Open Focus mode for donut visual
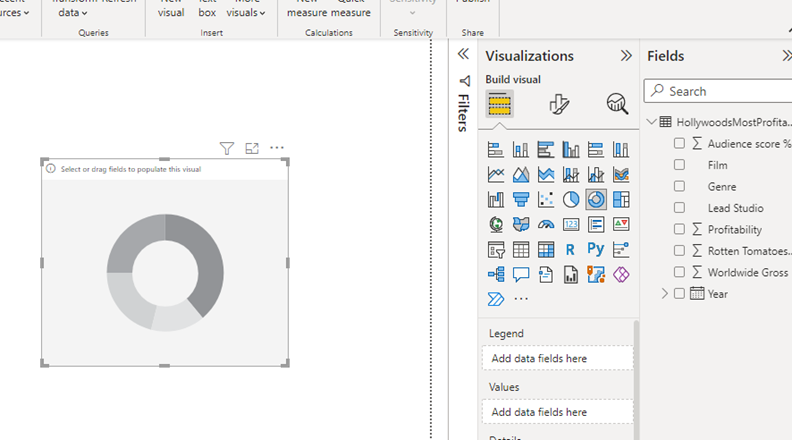Screen dimensions: 792x440 [x=252, y=148]
